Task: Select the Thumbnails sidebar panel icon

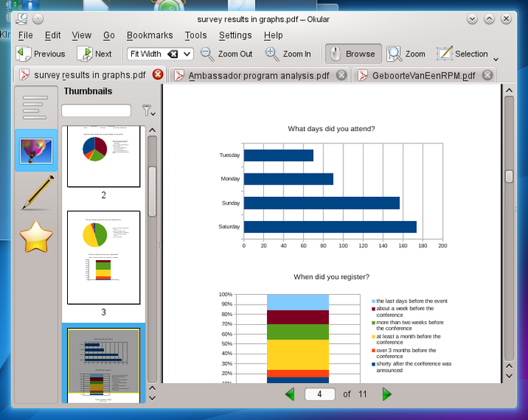Action: [x=35, y=150]
